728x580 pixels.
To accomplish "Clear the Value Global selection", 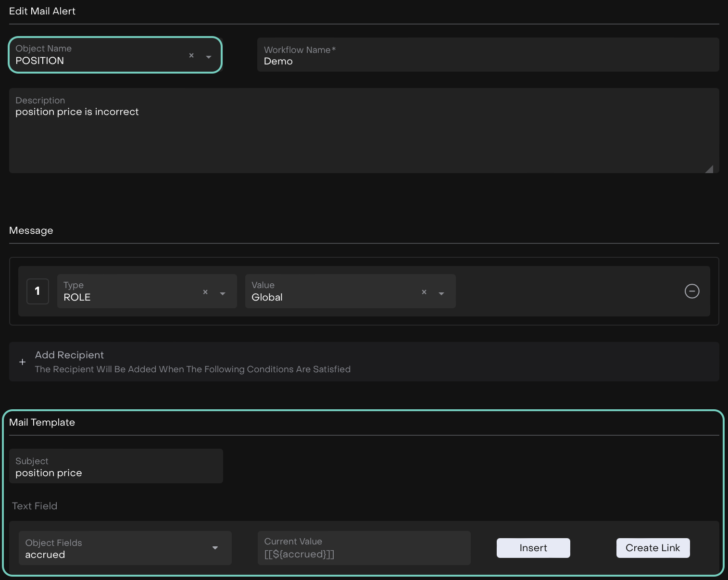I will [x=424, y=292].
